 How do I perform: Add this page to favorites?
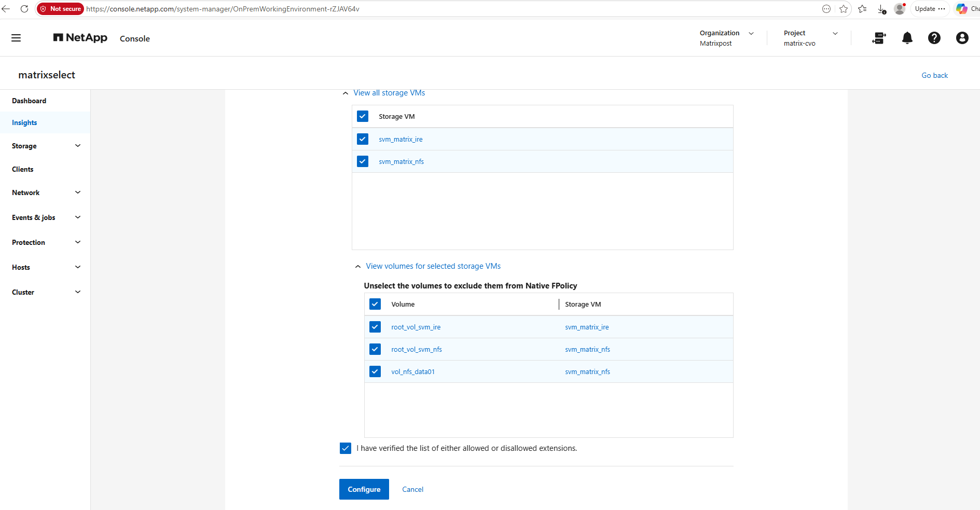coord(844,9)
